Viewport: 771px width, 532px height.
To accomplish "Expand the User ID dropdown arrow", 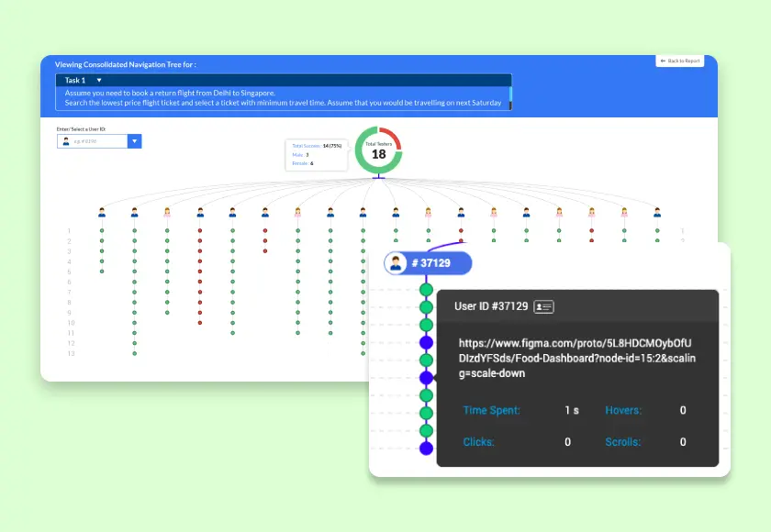I will pos(135,141).
